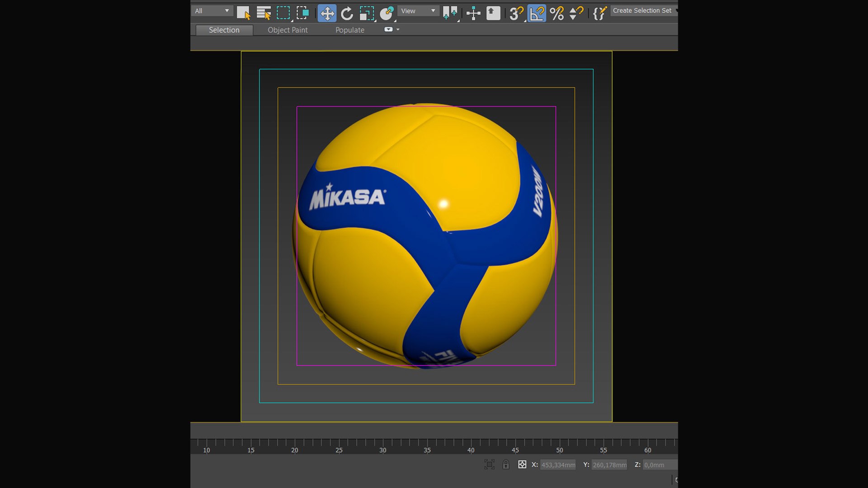Activate the Select and Move tool
This screenshot has width=868, height=488.
click(x=327, y=13)
